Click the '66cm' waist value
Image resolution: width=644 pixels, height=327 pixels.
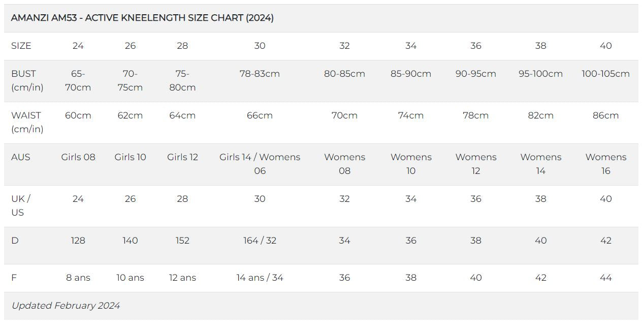(x=260, y=115)
